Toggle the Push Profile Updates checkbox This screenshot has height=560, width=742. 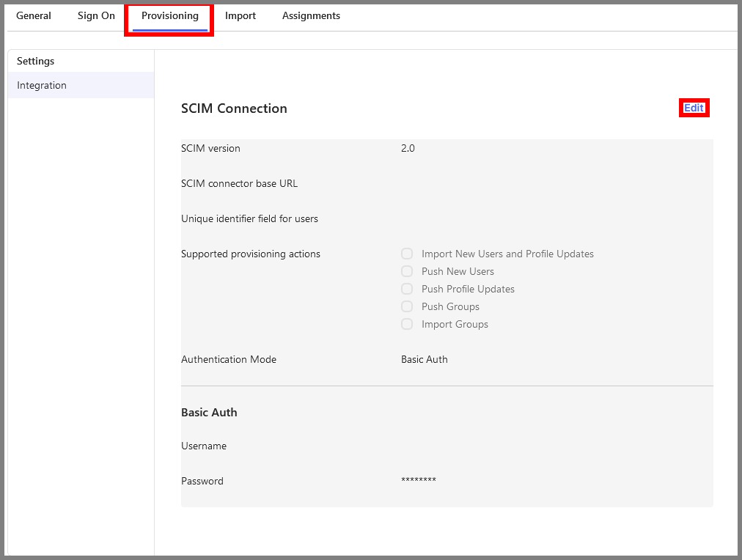coord(407,289)
